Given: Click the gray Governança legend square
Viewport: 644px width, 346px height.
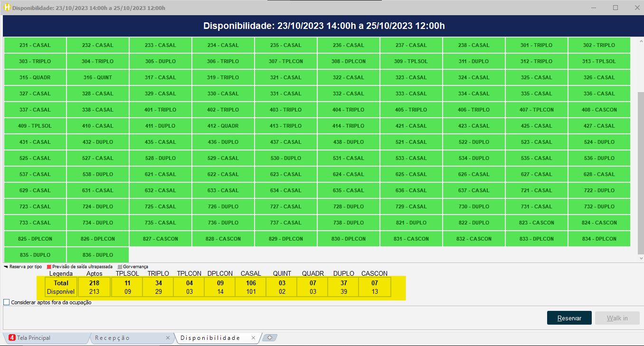Looking at the screenshot, I should click(120, 267).
